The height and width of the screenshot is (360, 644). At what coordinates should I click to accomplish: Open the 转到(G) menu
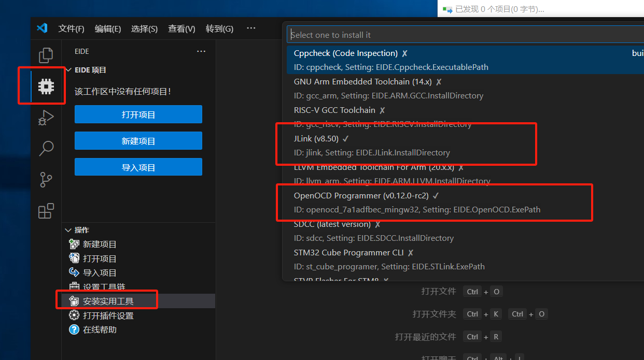[219, 28]
